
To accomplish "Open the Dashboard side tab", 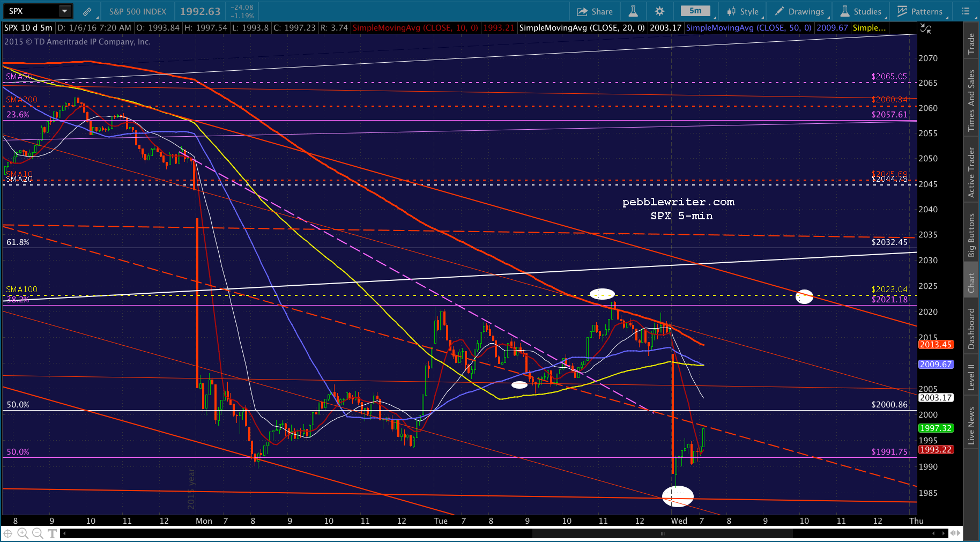I will click(x=971, y=329).
